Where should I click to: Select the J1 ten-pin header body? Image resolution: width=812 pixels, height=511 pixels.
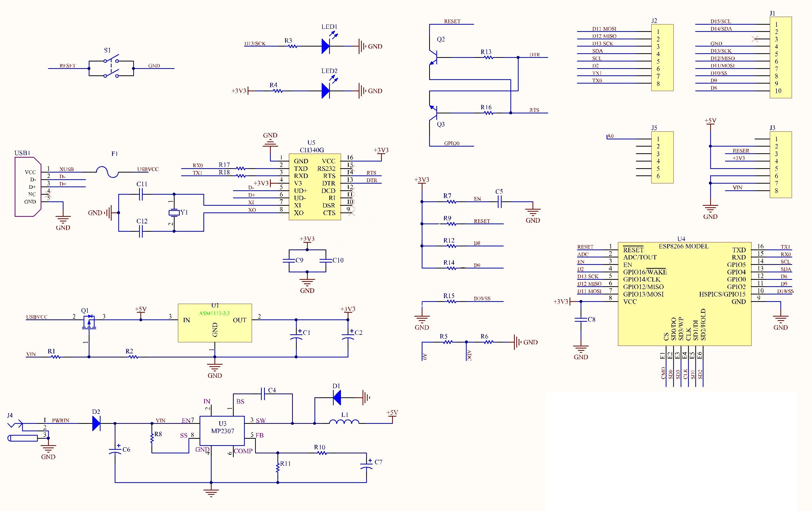pos(781,57)
